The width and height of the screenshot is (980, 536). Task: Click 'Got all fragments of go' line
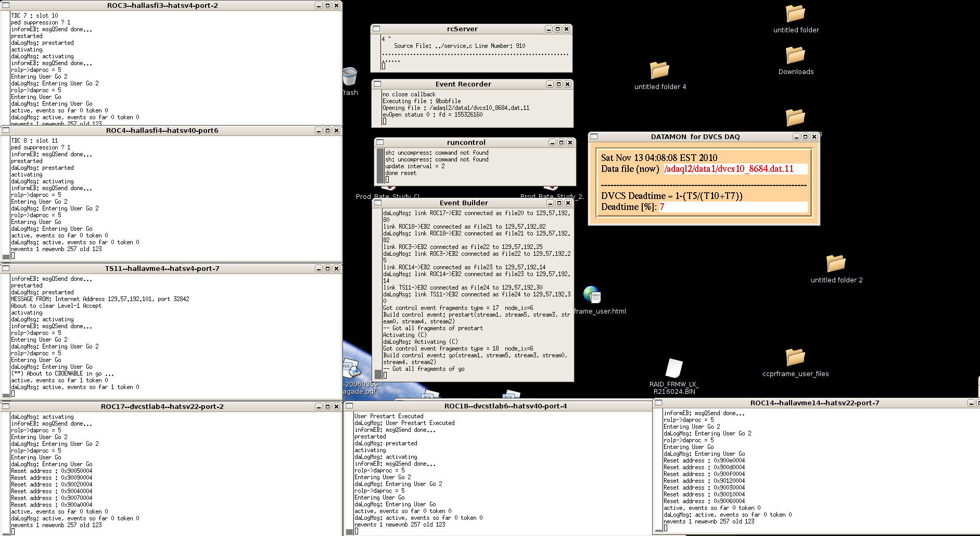pyautogui.click(x=424, y=369)
